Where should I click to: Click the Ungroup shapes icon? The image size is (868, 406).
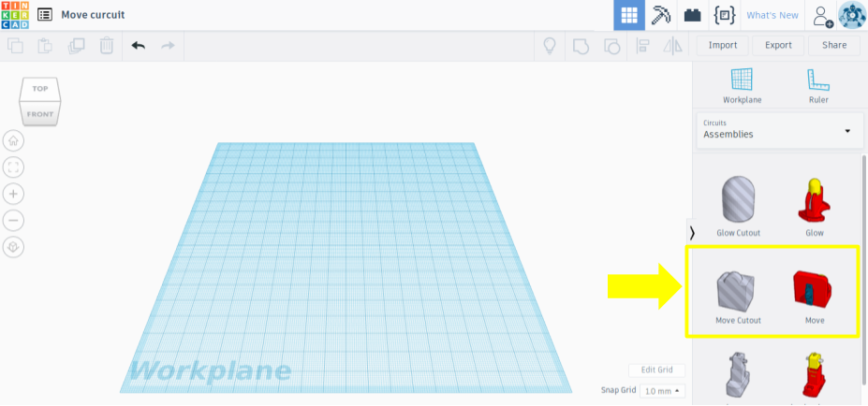(611, 46)
